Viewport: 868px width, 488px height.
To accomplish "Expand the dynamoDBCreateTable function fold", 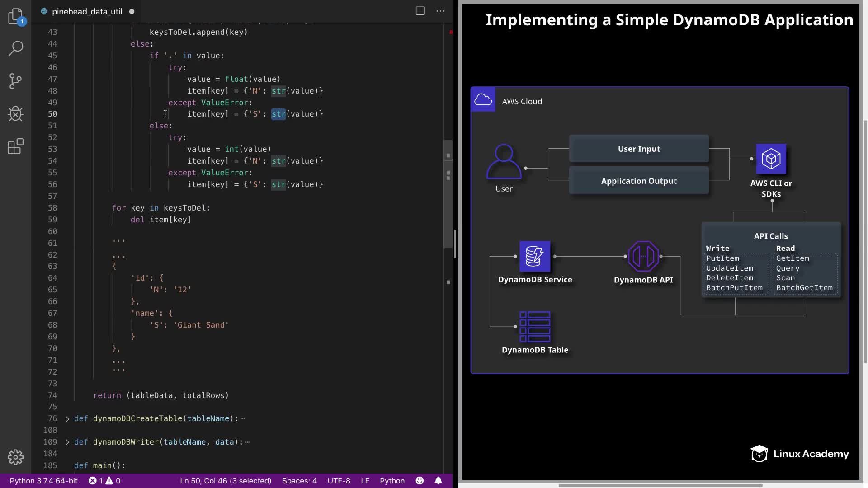I will (67, 419).
